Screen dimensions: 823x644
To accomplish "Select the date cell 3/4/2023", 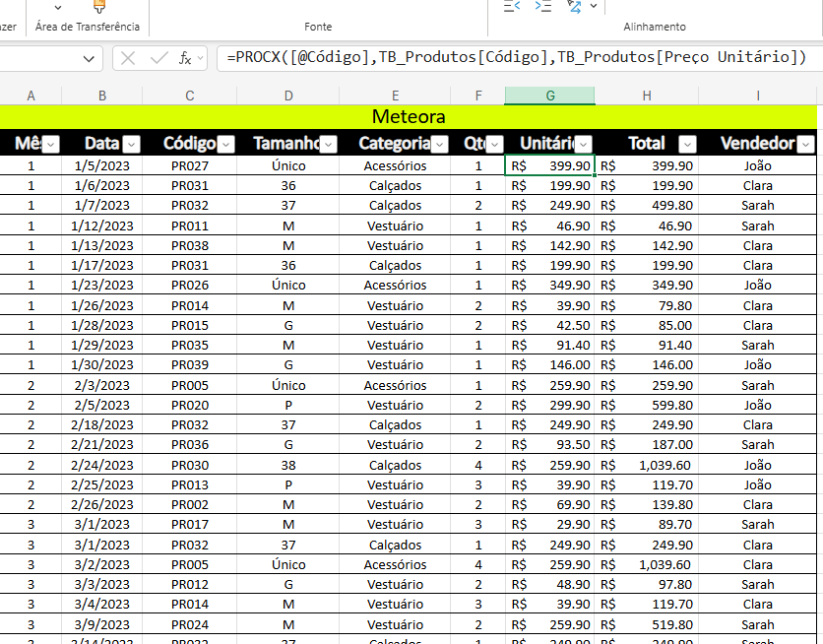I will point(101,604).
